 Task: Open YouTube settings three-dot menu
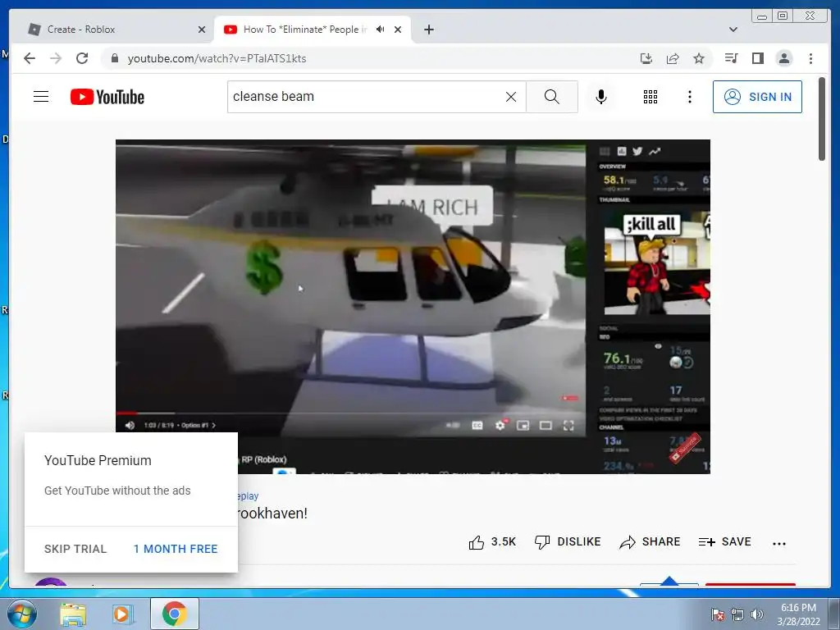click(689, 97)
